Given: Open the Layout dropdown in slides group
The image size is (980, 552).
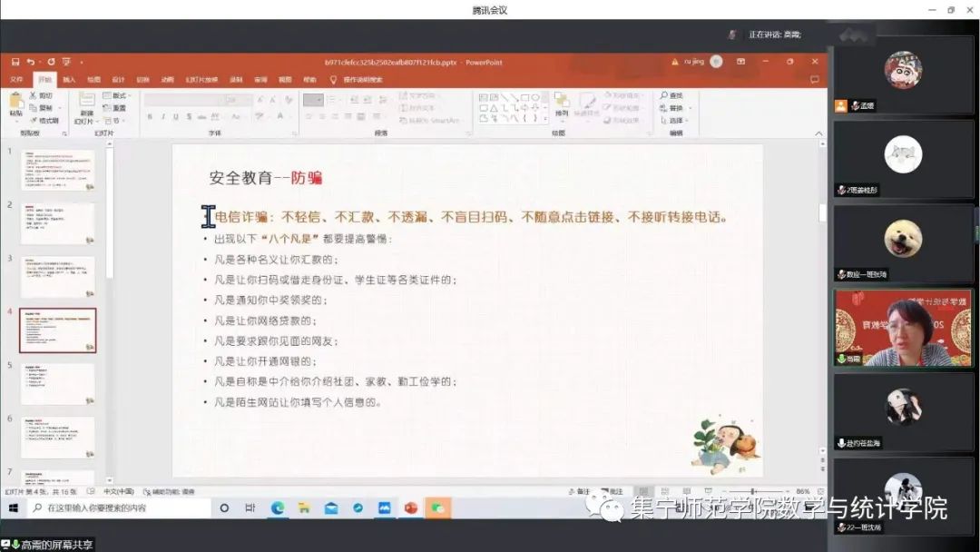Looking at the screenshot, I should coord(115,95).
